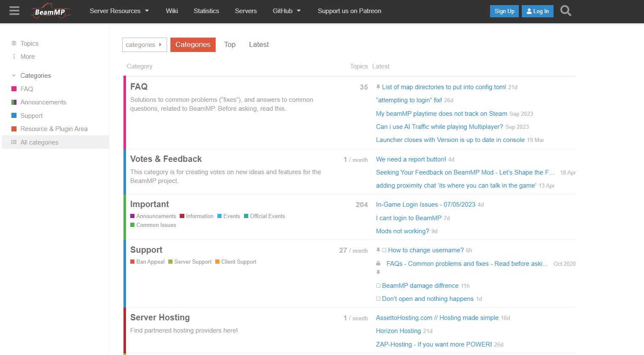The image size is (644, 355).
Task: Click pin icon next to List of map directories
Action: point(378,87)
